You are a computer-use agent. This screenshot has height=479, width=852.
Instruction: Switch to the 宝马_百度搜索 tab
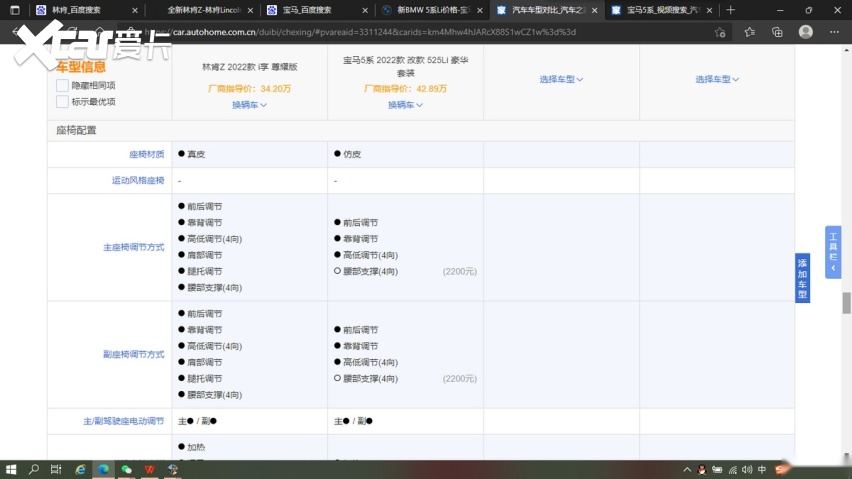(x=306, y=10)
